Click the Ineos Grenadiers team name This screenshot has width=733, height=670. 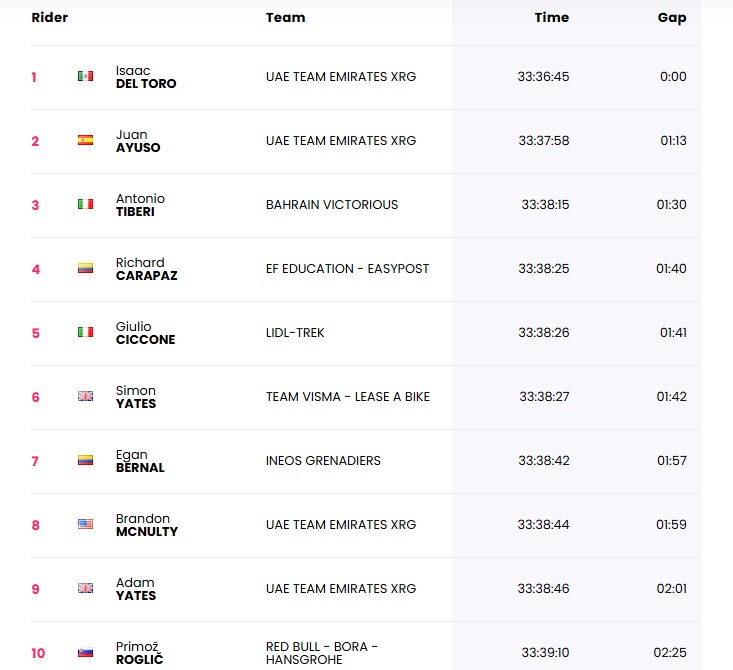click(323, 461)
